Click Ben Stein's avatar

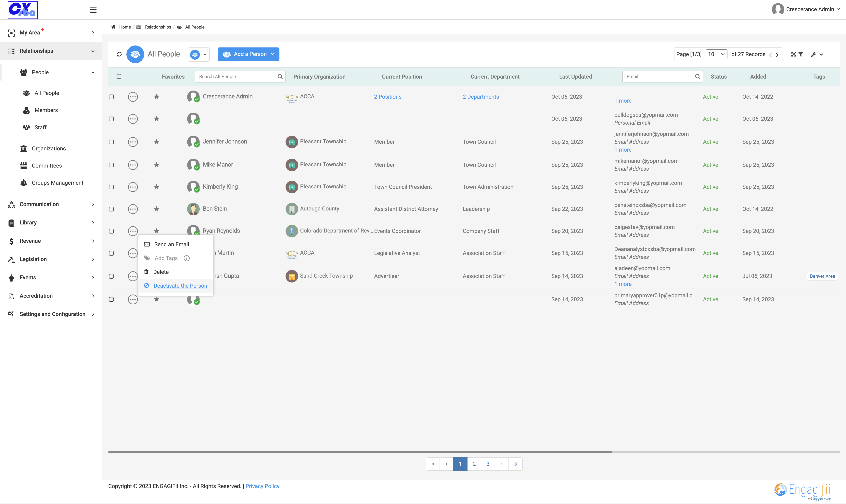coord(193,209)
